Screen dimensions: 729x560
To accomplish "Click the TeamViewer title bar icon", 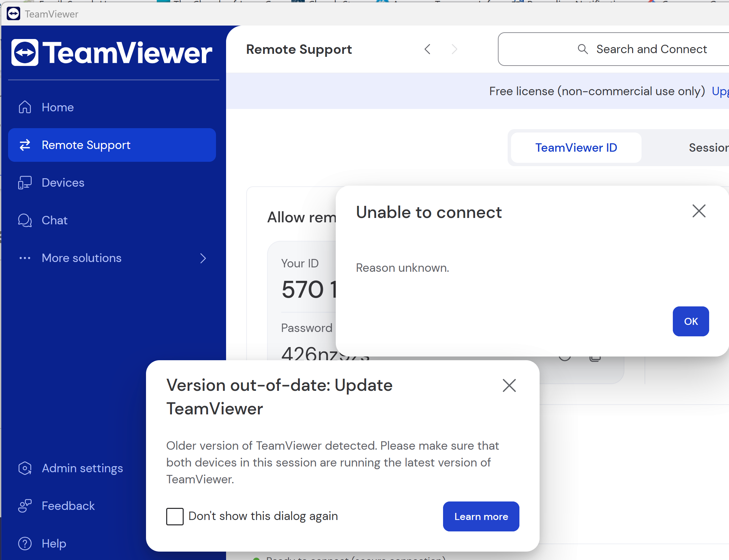I will (x=13, y=14).
